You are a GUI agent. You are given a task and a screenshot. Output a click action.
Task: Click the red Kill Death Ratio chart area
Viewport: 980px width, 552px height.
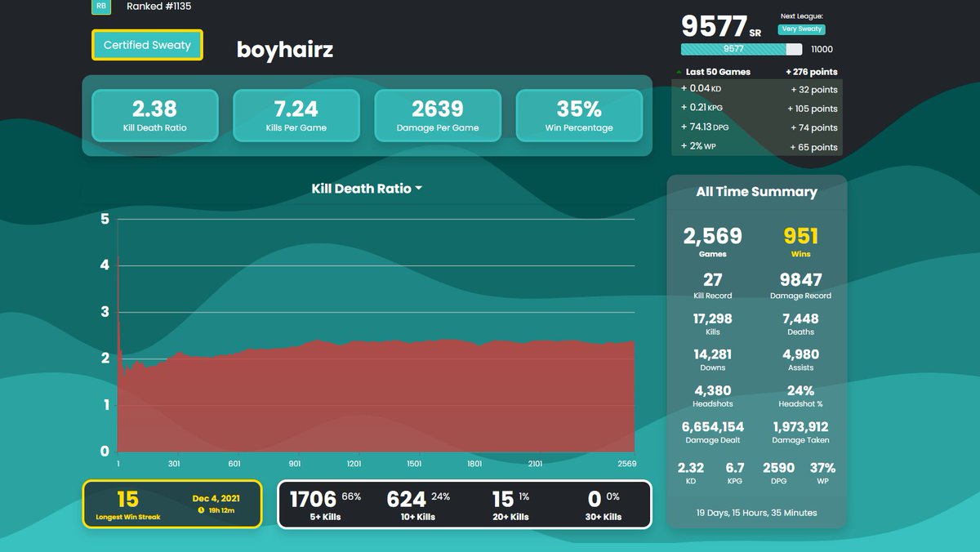[376, 398]
